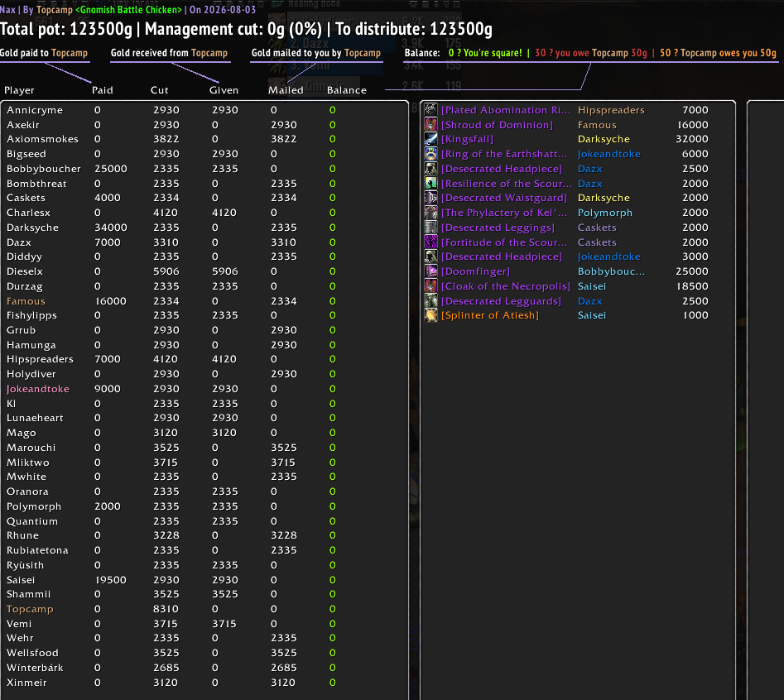Select the Dieselx player name
Image resolution: width=784 pixels, height=700 pixels.
25,271
